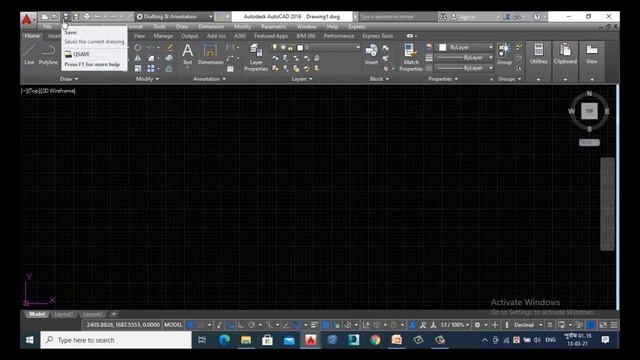This screenshot has width=640, height=360.
Task: Expand the Modify panel
Action: click(x=147, y=79)
